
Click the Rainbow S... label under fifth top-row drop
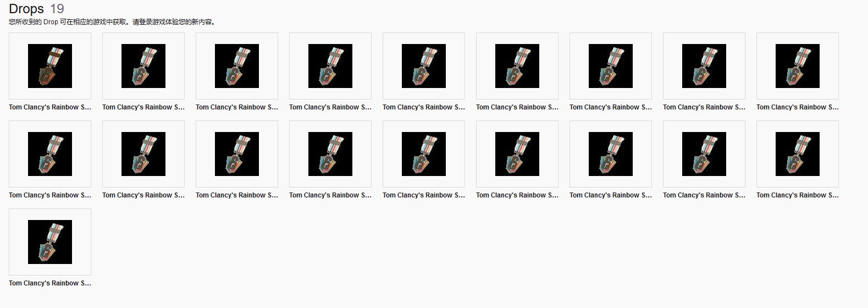click(x=424, y=107)
